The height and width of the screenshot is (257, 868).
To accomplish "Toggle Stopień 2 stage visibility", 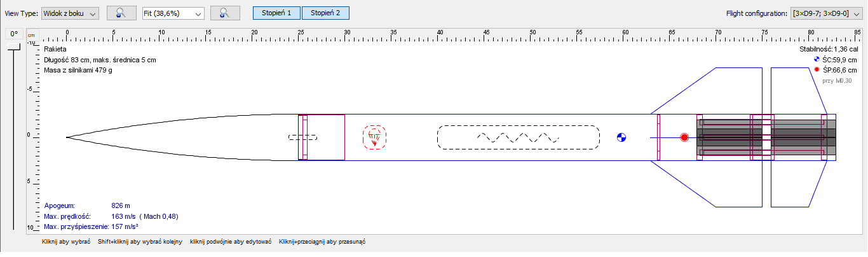I will (325, 13).
